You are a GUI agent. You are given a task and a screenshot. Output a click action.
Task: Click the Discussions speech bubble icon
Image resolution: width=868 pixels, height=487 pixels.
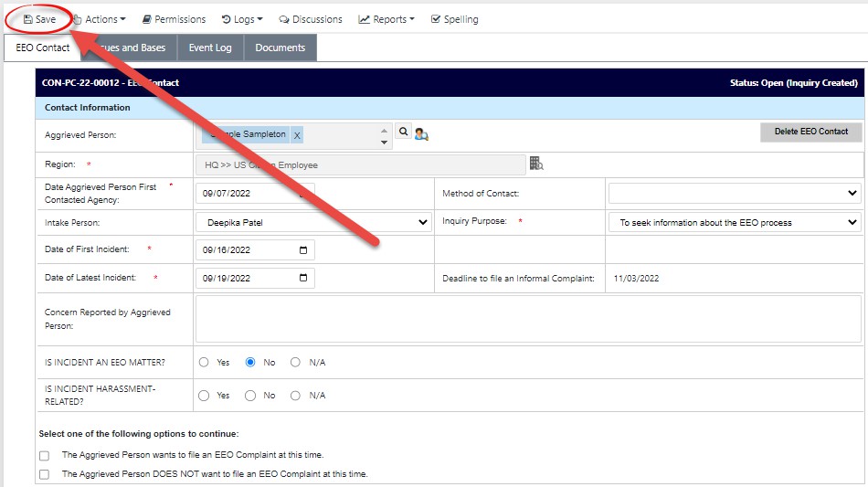pos(284,19)
